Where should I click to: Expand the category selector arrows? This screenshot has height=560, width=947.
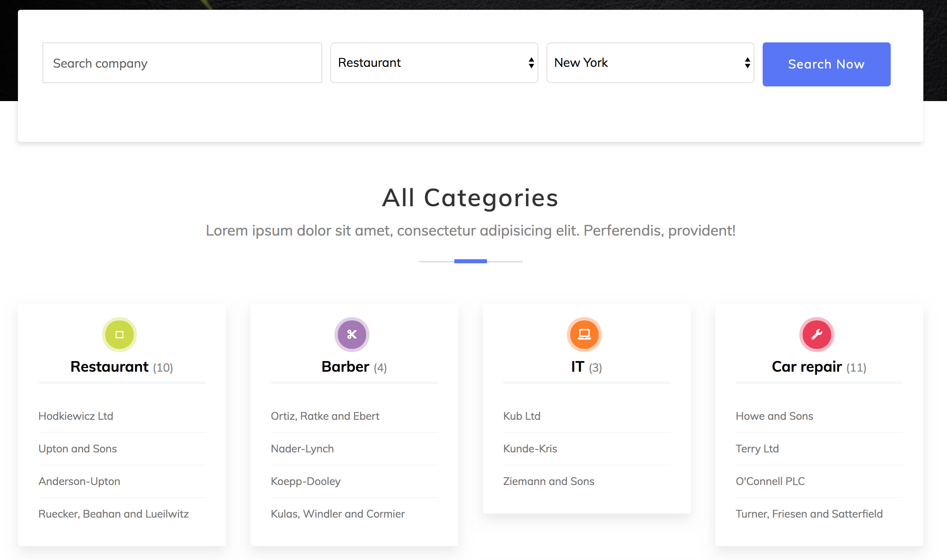(x=531, y=63)
